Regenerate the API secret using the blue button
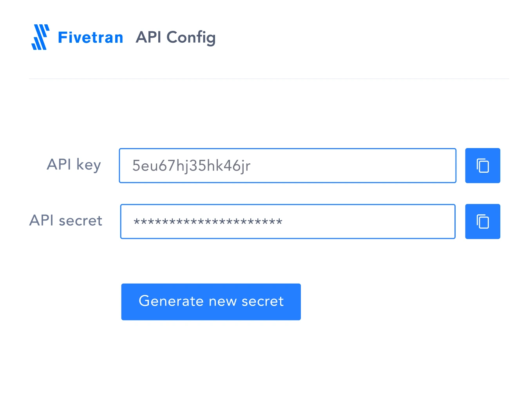The width and height of the screenshot is (532, 416). point(211,302)
